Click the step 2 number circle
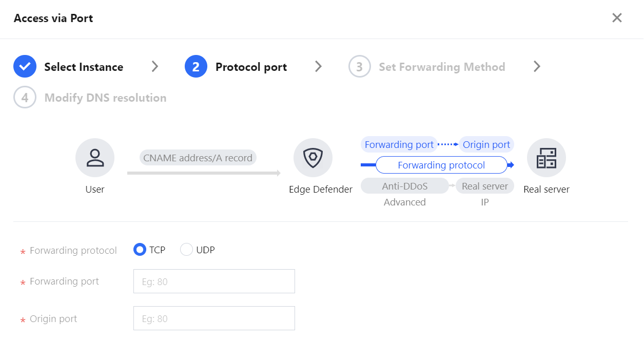Viewport: 644px width, 358px height. click(x=196, y=67)
